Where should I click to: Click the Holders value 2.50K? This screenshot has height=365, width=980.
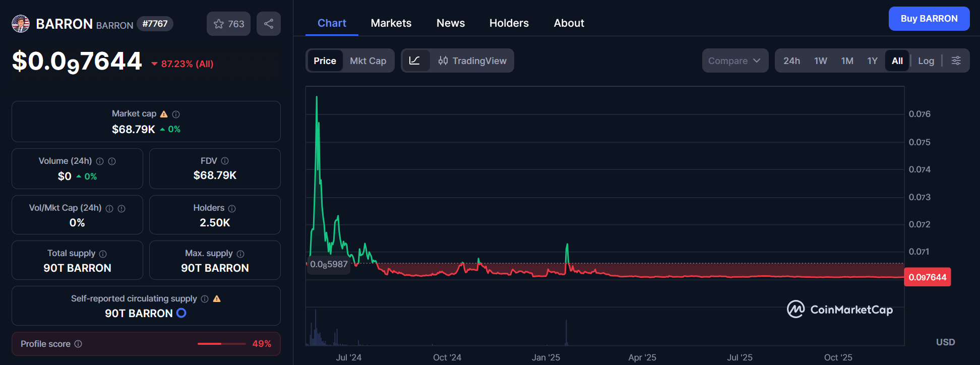(215, 223)
